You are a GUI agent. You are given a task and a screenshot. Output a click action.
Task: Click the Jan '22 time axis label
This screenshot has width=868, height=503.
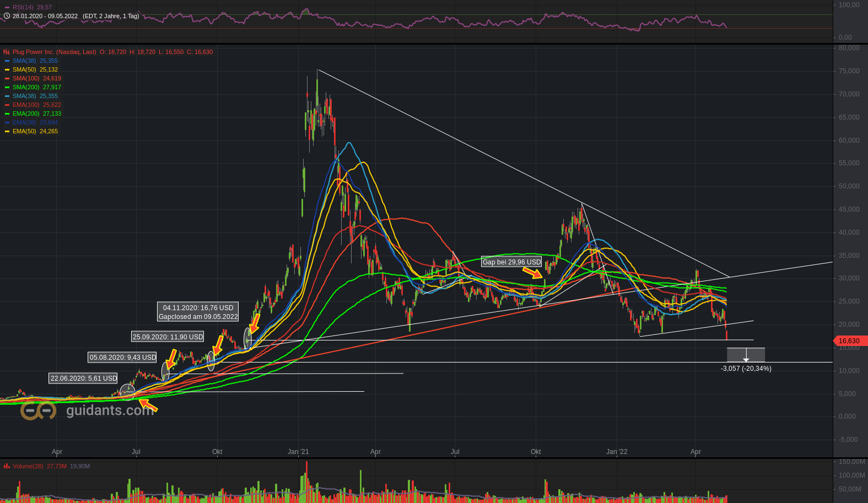617,452
